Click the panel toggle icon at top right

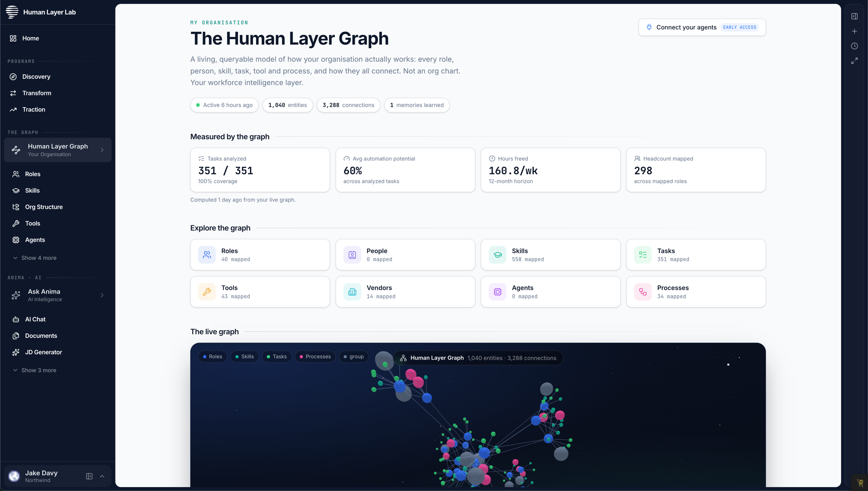click(x=855, y=16)
